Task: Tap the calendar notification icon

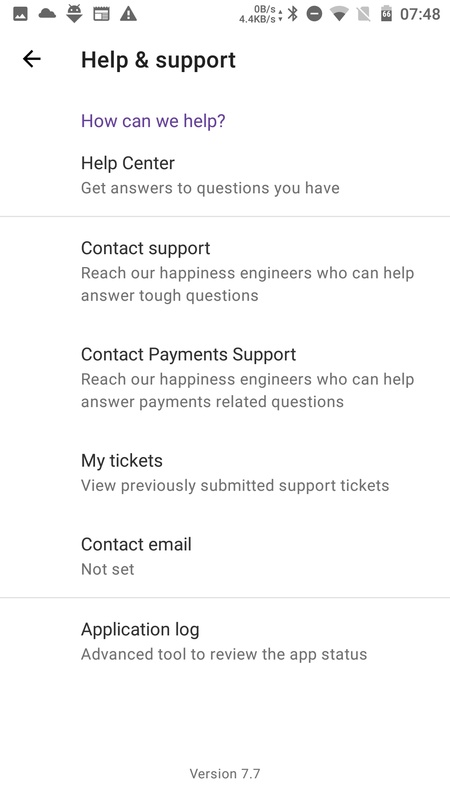Action: tap(102, 14)
